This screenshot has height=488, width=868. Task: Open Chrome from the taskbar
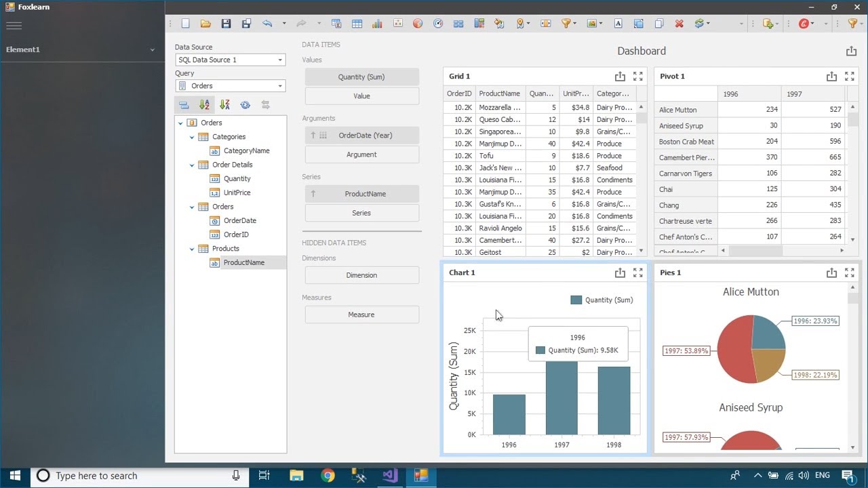pos(328,475)
